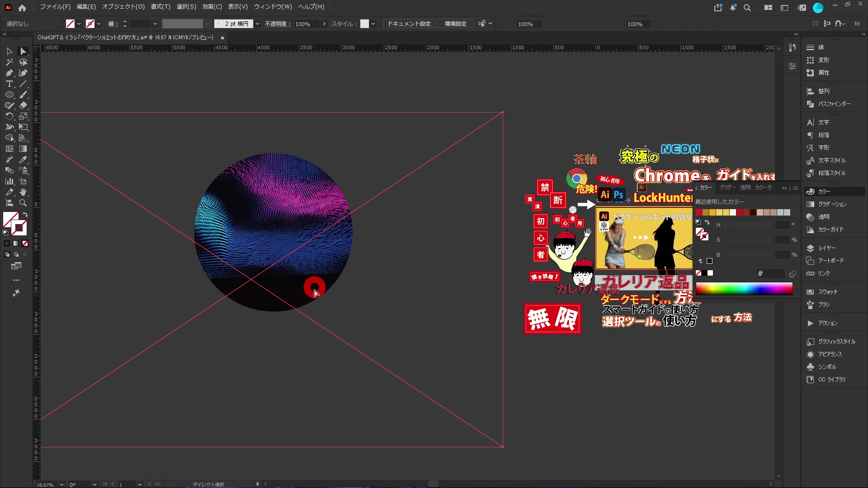This screenshot has height=488, width=868.
Task: Select the Paintbrush tool
Action: coord(23,95)
